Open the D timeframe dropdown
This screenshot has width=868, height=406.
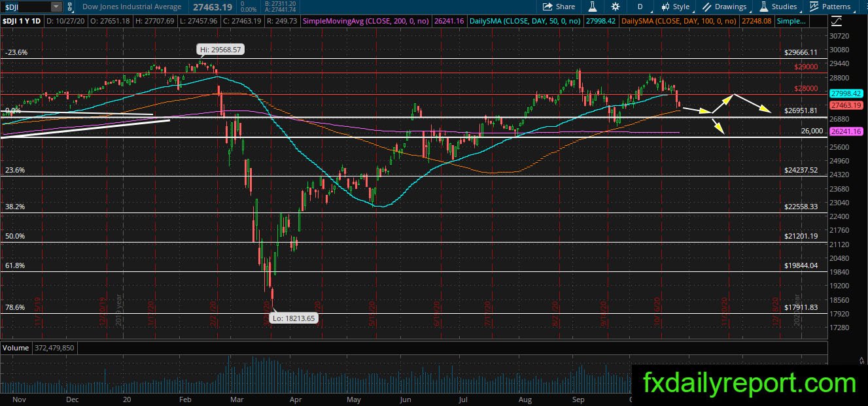click(x=640, y=7)
